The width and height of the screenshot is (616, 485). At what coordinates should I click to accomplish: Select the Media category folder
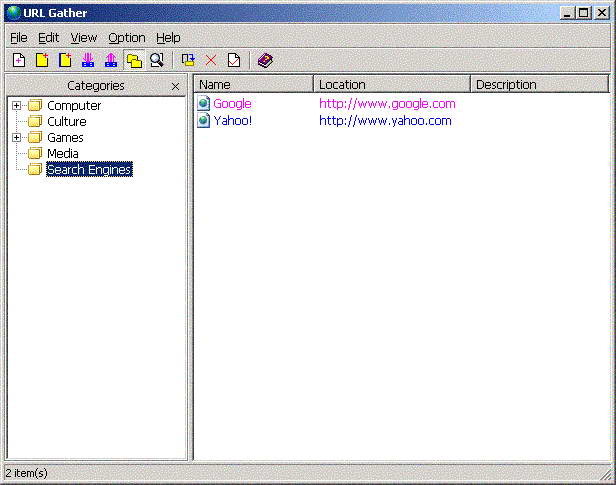coord(63,154)
